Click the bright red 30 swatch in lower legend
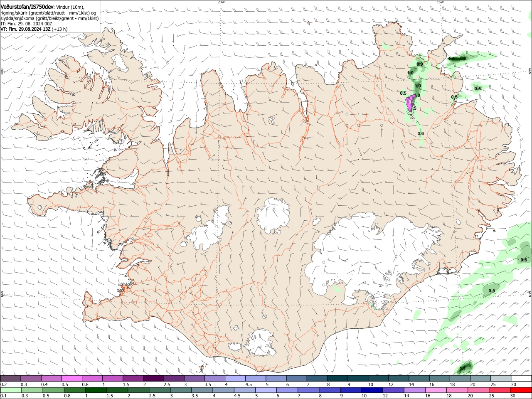Viewport: 532px width, 399px height. coord(520,390)
